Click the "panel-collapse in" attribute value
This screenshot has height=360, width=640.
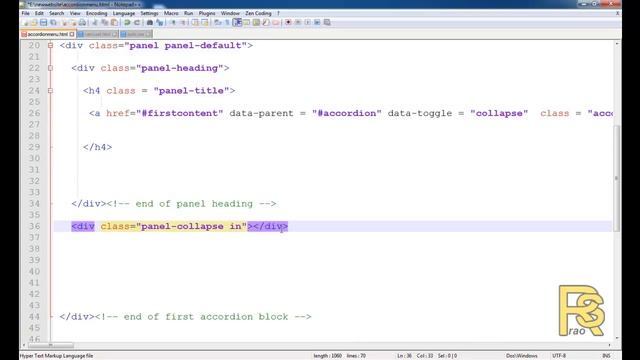191,226
